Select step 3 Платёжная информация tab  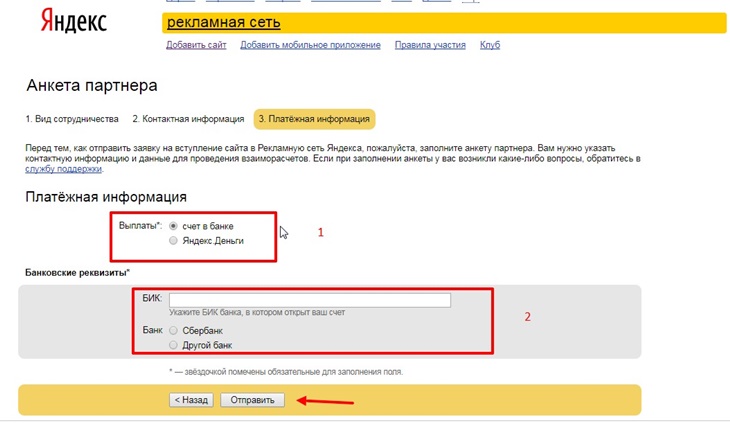(314, 119)
